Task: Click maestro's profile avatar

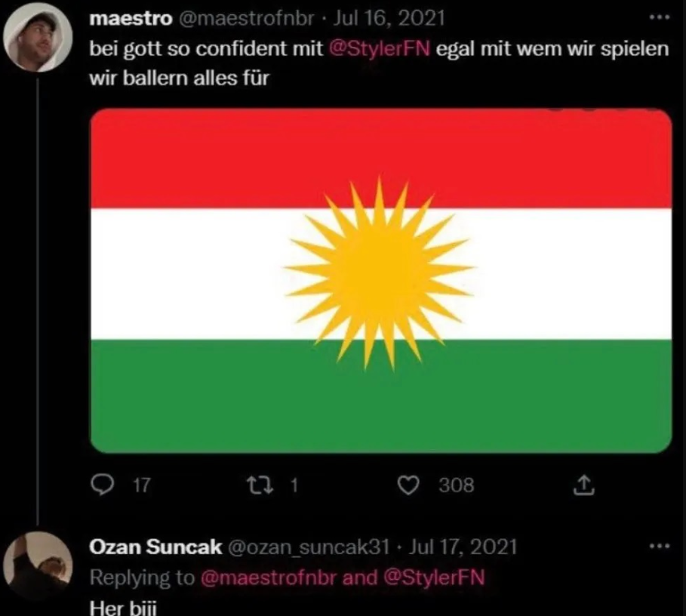Action: 38,34
